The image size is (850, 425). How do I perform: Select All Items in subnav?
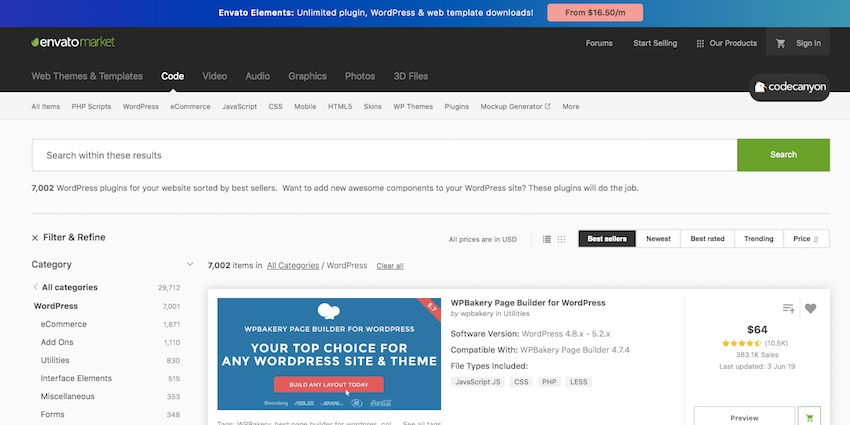point(46,107)
